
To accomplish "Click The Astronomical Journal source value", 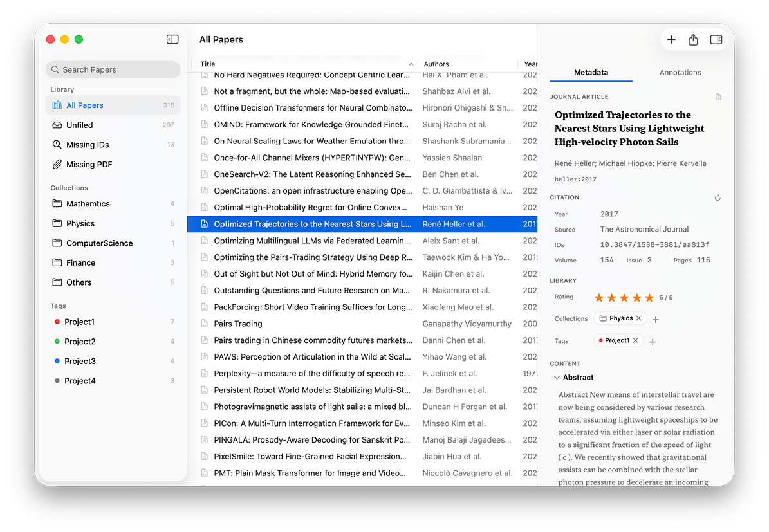I will (644, 229).
